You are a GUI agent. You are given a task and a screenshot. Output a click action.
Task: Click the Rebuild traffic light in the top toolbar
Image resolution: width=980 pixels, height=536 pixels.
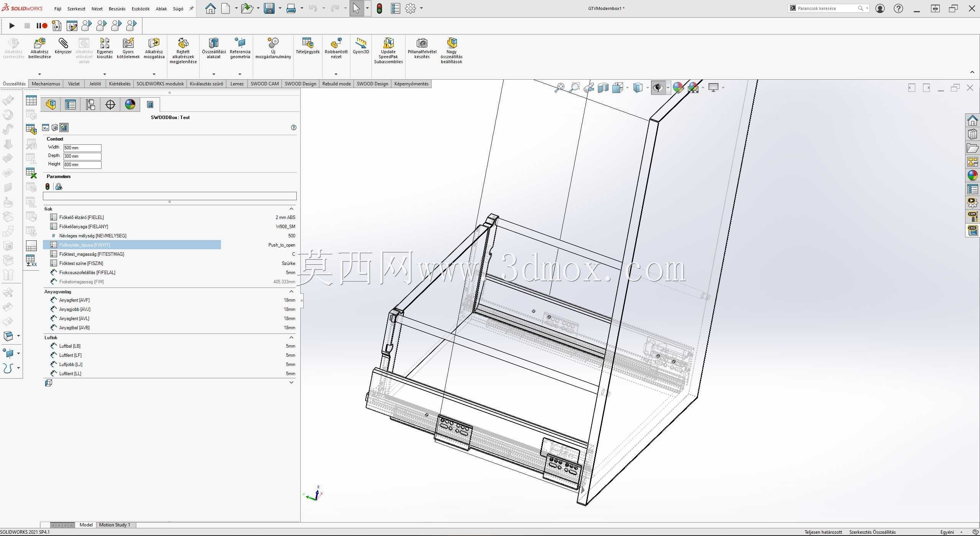point(380,8)
